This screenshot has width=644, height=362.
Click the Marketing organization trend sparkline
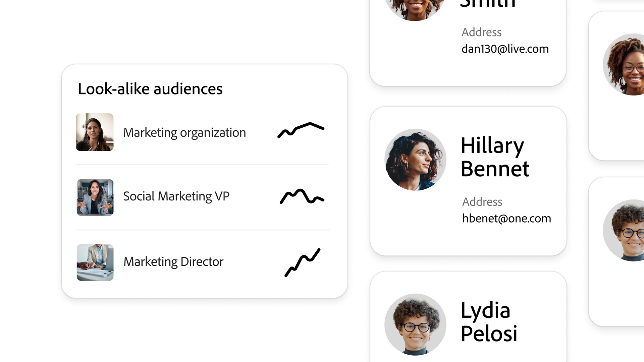(x=301, y=130)
